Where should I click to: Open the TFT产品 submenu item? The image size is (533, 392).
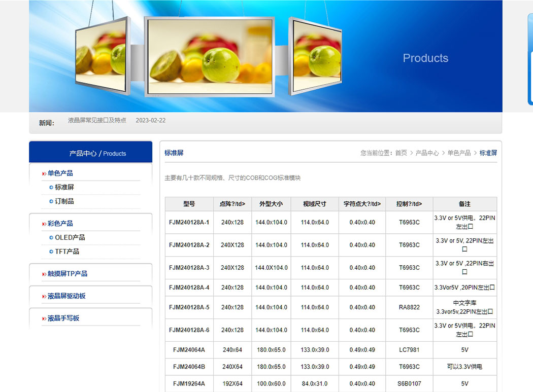(67, 252)
